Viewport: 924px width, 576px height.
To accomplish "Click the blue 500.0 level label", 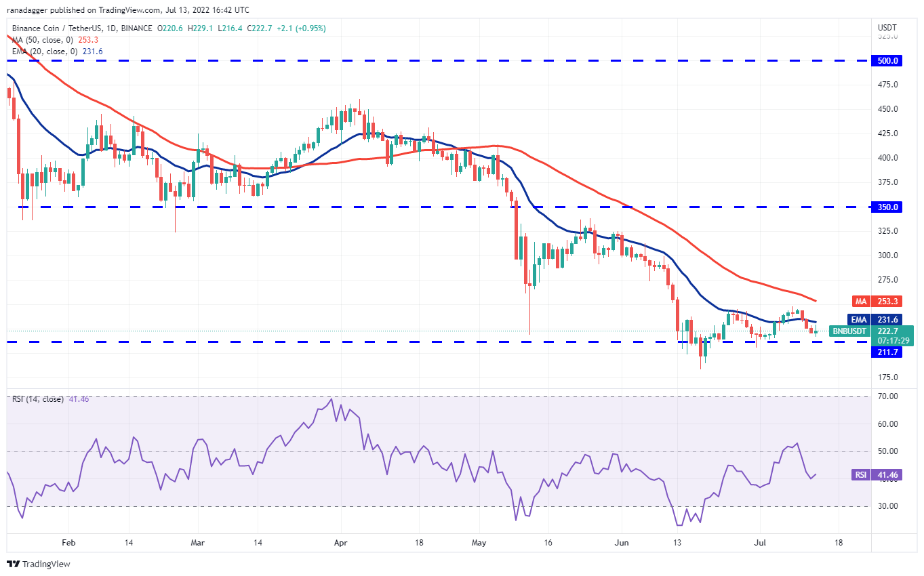I will [x=887, y=60].
